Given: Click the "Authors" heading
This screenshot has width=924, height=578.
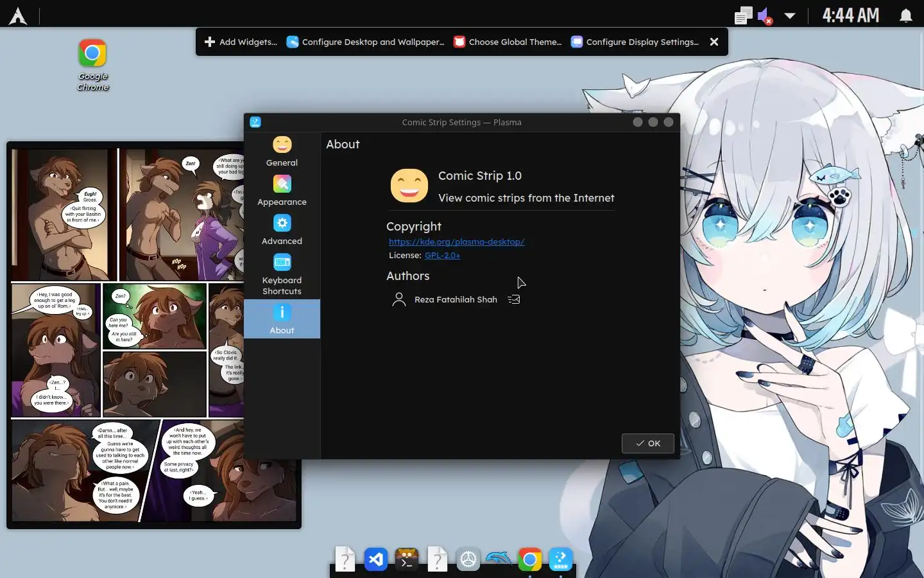Looking at the screenshot, I should 408,276.
